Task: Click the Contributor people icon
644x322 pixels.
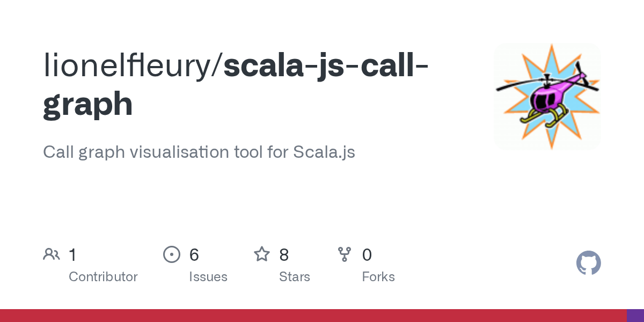Action: [x=52, y=254]
